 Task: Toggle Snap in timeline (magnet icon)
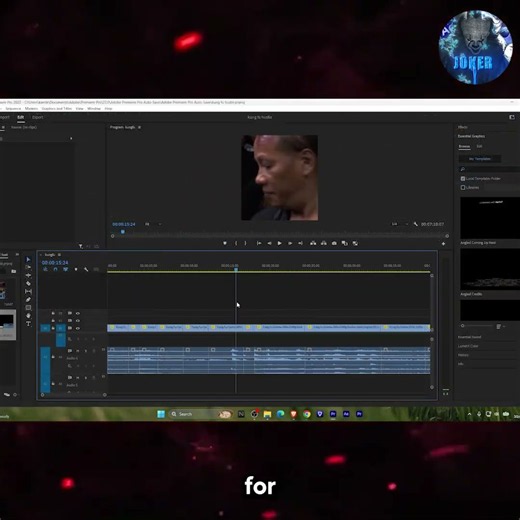55,269
